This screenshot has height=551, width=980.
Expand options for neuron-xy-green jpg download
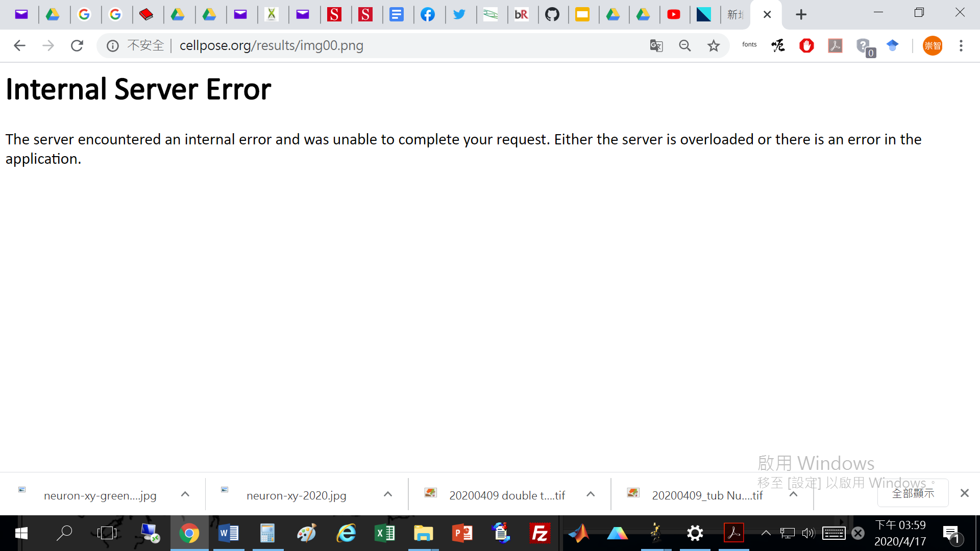(x=185, y=494)
